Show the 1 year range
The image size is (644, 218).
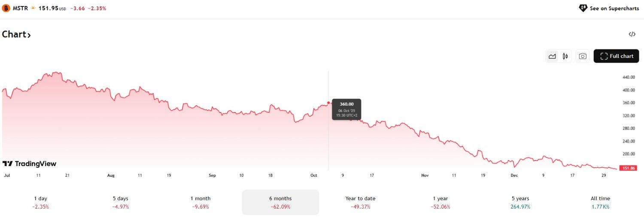[440, 202]
